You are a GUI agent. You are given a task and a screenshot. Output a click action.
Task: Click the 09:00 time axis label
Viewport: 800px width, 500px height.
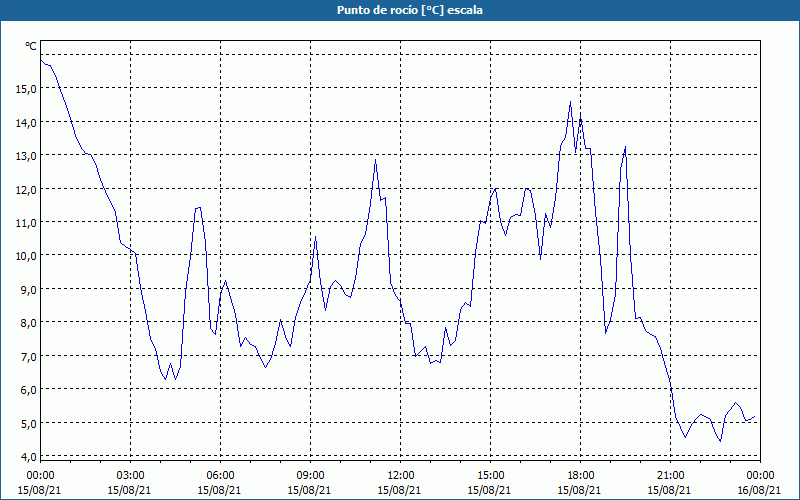(310, 476)
